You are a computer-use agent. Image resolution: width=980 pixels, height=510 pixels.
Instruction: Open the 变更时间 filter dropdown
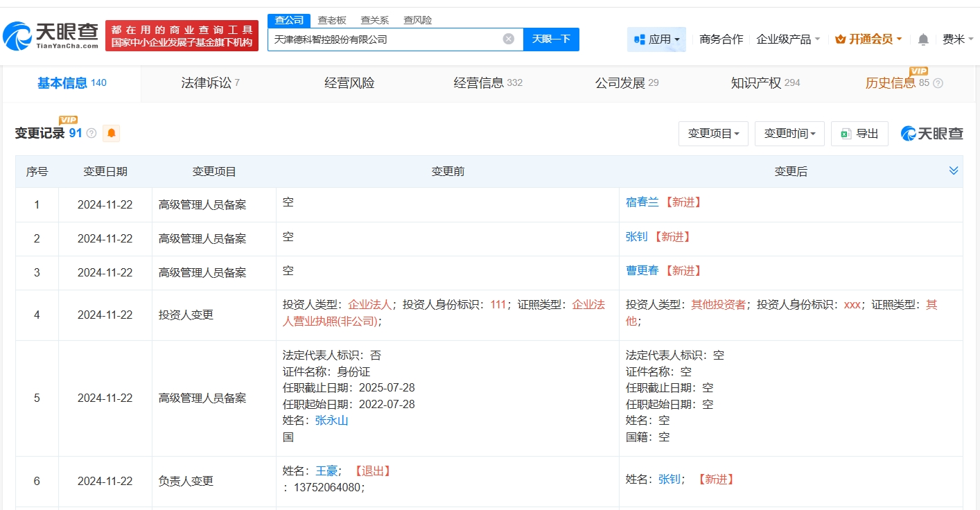tap(789, 134)
